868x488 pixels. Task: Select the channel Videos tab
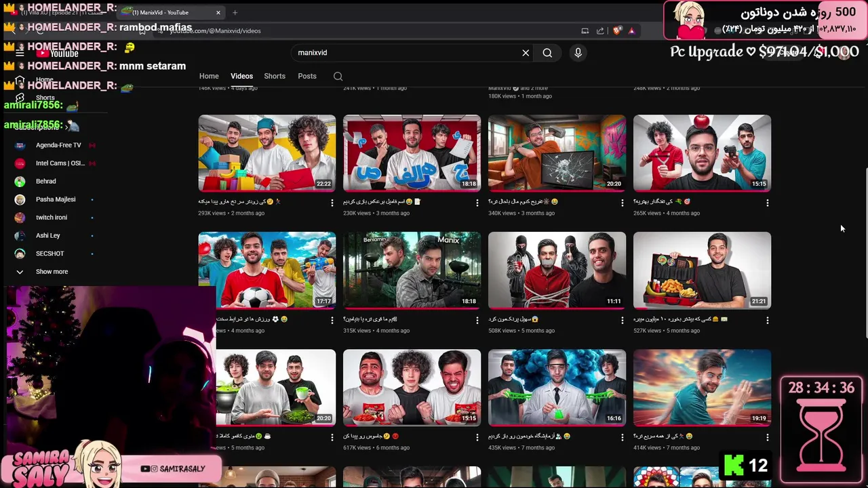point(241,76)
